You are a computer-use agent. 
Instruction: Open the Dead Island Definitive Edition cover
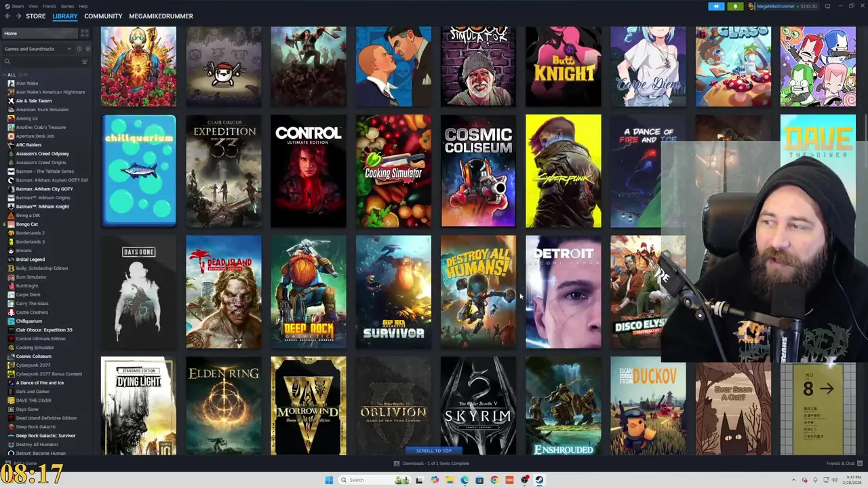[x=224, y=292]
